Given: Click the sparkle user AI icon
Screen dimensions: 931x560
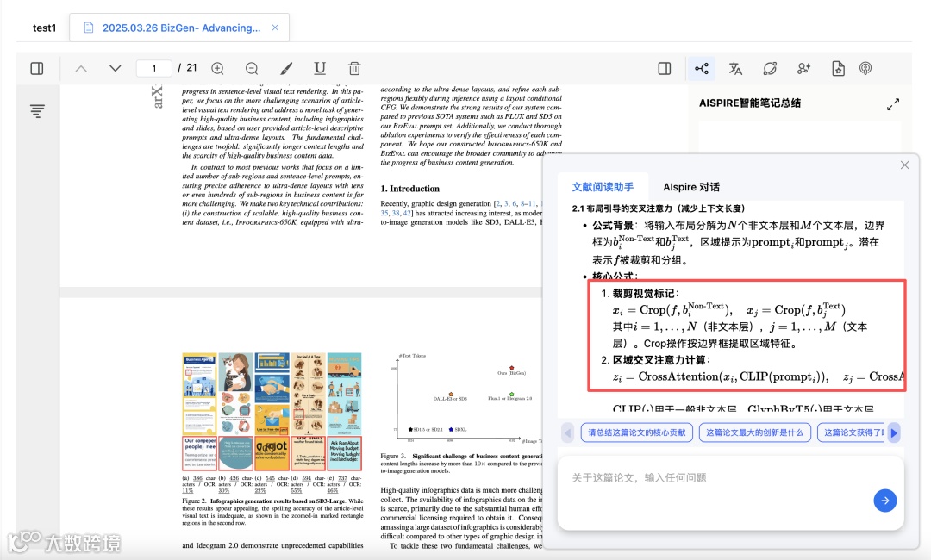Looking at the screenshot, I should (804, 69).
